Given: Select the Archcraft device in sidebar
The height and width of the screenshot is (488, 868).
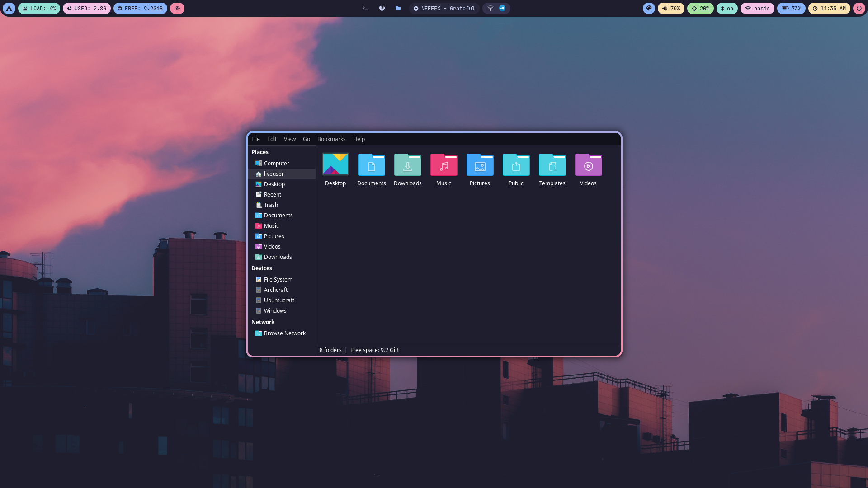Looking at the screenshot, I should click(x=275, y=290).
